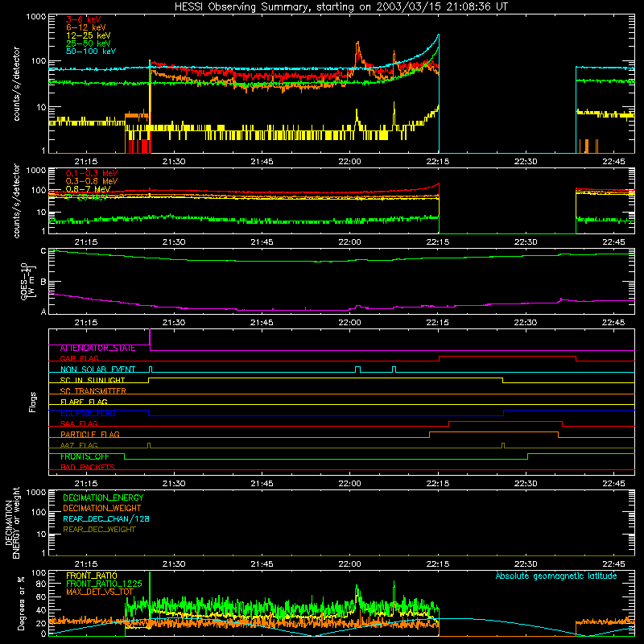Click the REAR_DEC_WEIGHT legend label
This screenshot has height=644, width=644.
(99, 530)
